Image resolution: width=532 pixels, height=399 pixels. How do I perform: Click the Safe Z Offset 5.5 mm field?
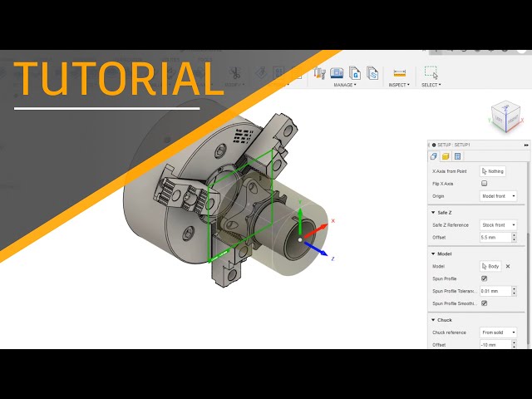[x=495, y=238]
